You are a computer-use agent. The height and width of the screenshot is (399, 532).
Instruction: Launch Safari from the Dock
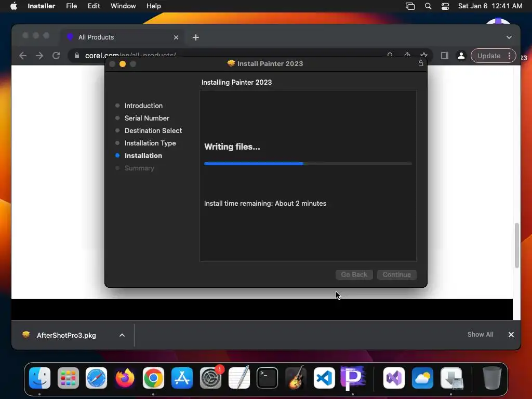point(96,378)
